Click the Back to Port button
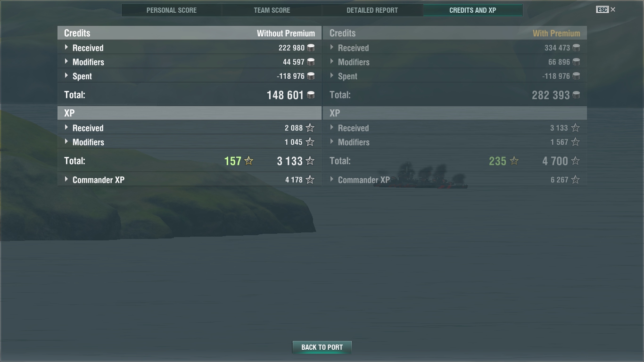Viewport: 644px width, 362px height. click(322, 347)
